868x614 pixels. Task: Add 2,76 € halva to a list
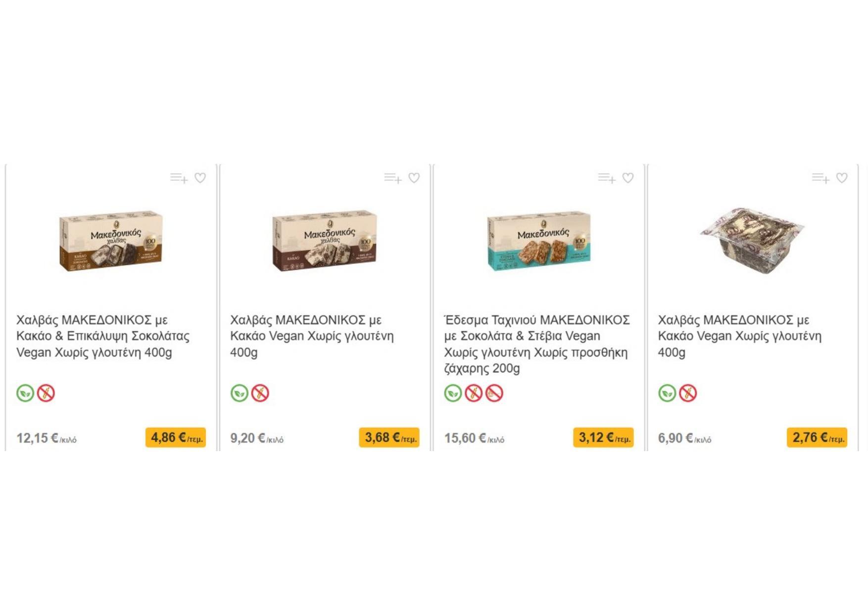point(820,178)
